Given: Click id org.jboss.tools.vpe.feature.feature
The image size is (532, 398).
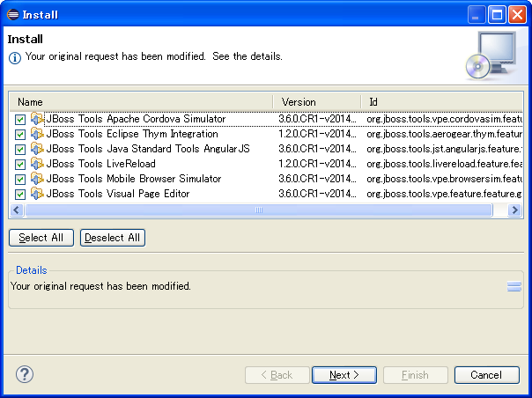Looking at the screenshot, I should (445, 194).
